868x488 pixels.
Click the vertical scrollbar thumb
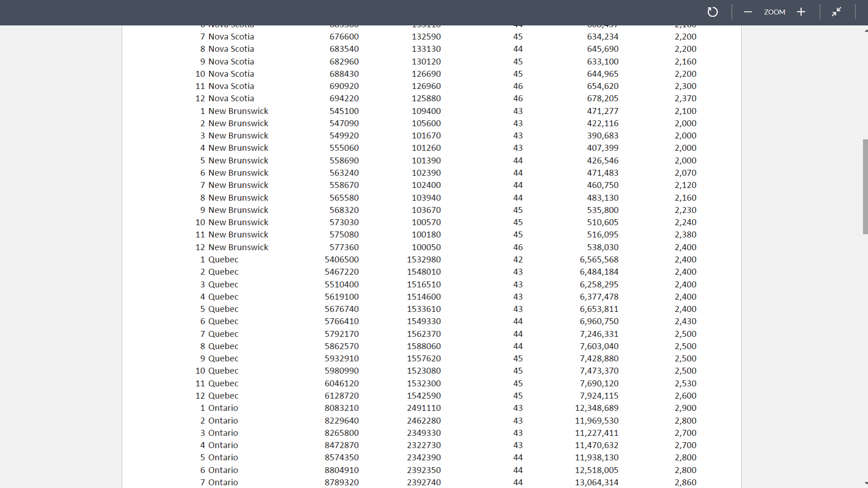coord(865,187)
